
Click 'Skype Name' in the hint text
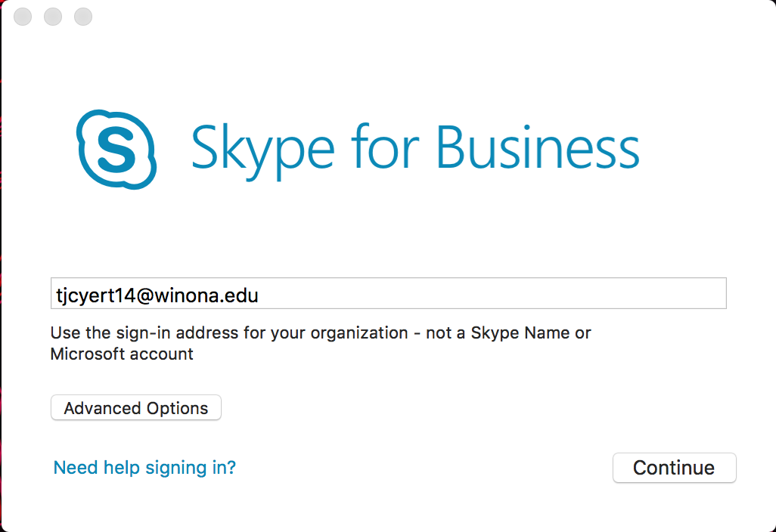point(521,333)
